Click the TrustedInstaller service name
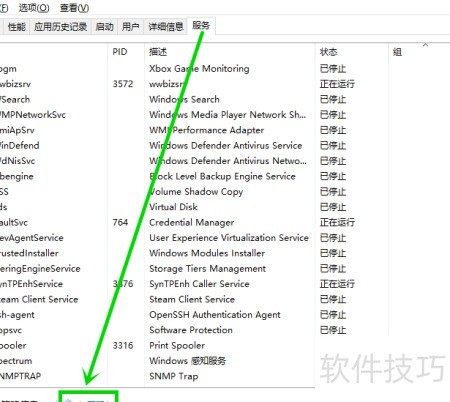Image resolution: width=450 pixels, height=402 pixels. 29,253
